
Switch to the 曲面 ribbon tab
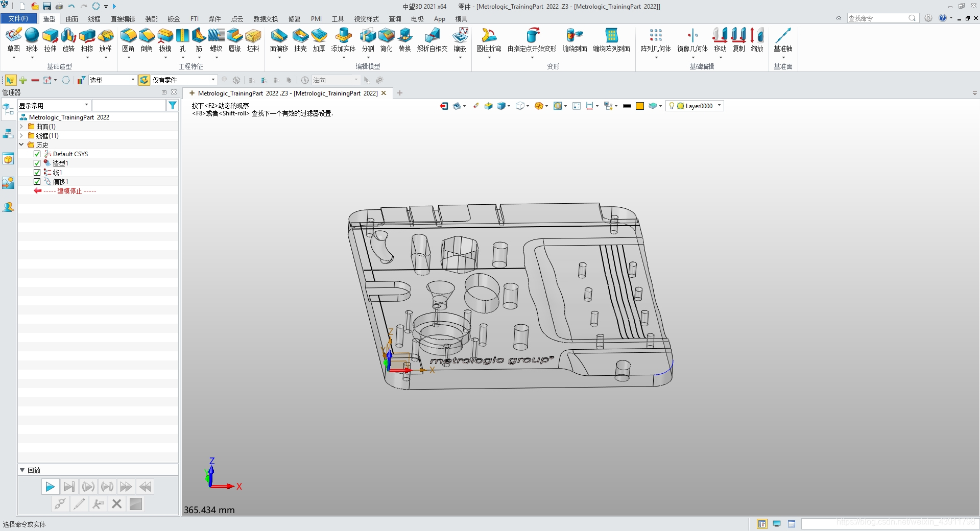[72, 19]
